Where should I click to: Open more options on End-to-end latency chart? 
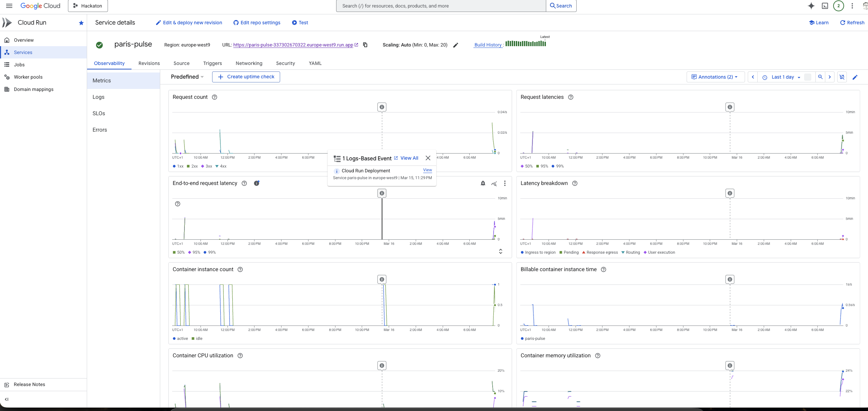pos(505,183)
